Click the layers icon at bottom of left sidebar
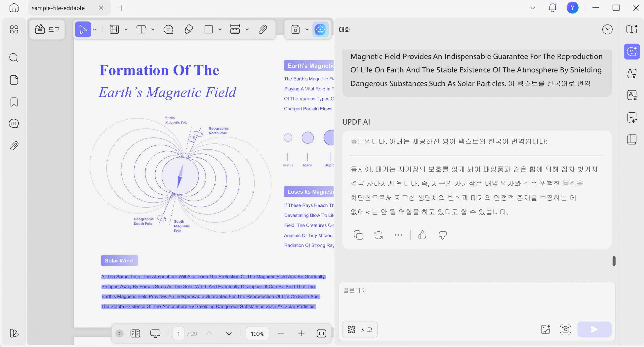 (x=14, y=333)
